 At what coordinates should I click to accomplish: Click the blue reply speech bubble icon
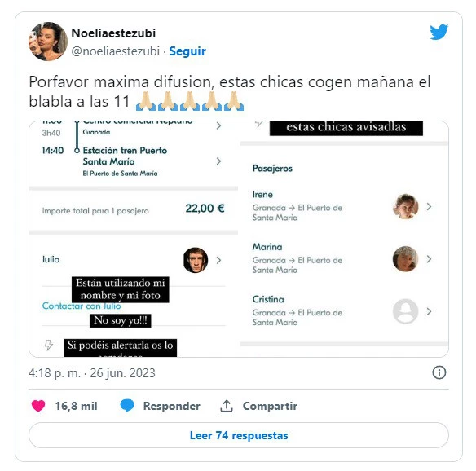point(127,406)
